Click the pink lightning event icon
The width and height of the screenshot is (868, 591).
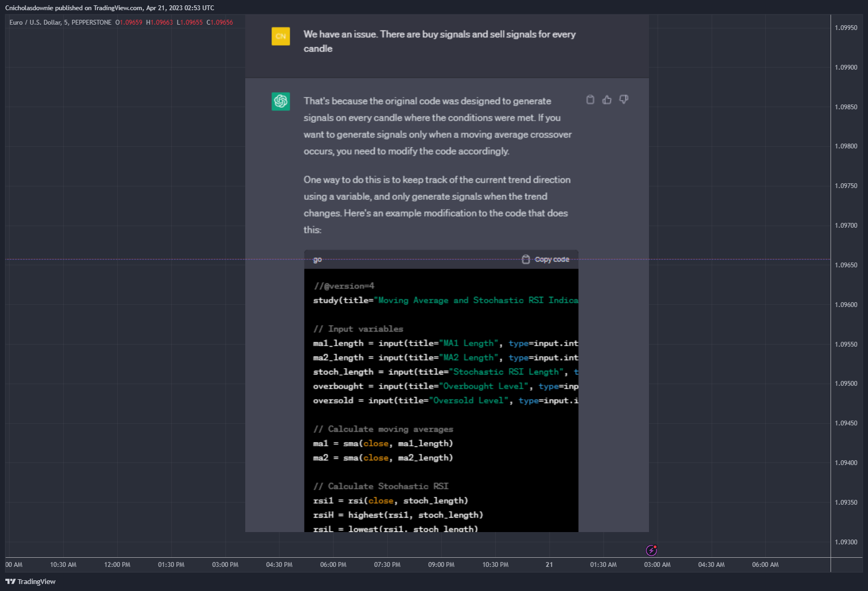click(651, 550)
